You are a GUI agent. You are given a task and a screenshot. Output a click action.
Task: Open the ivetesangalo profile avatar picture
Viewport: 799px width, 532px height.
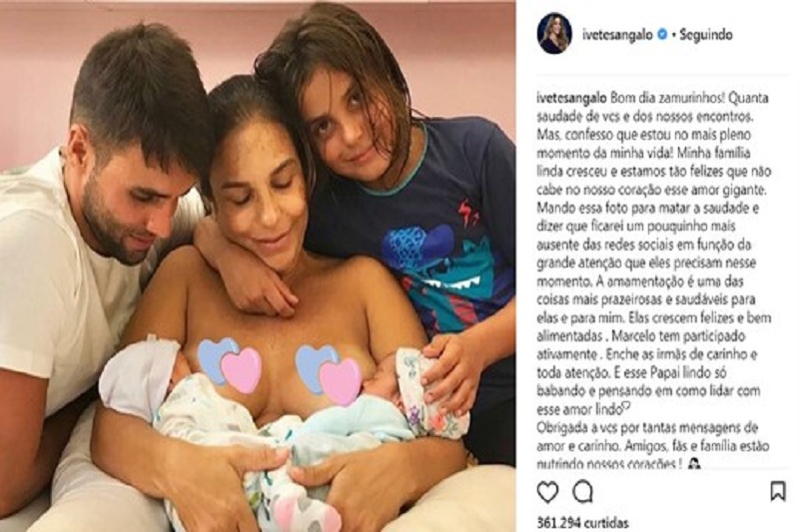pyautogui.click(x=554, y=34)
